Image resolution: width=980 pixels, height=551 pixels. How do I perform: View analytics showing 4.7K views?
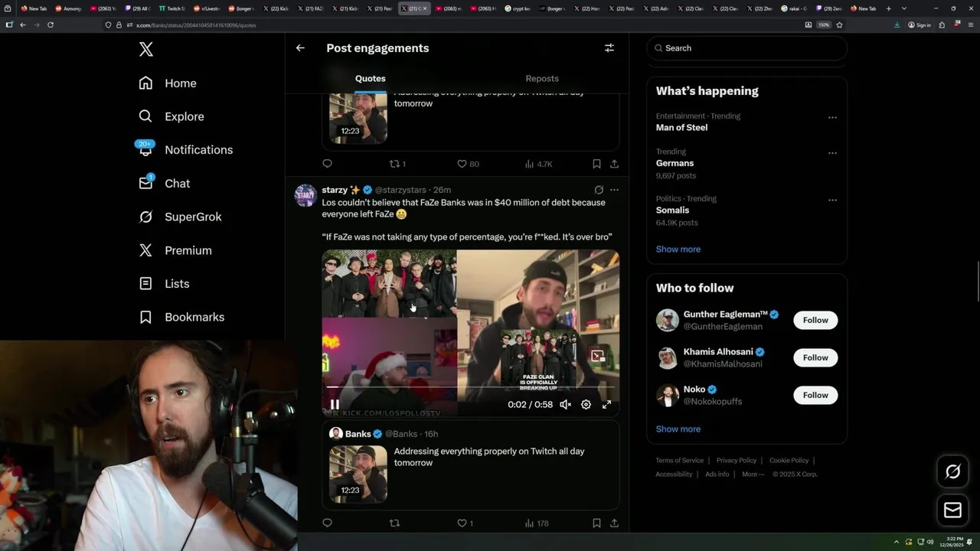click(x=539, y=164)
